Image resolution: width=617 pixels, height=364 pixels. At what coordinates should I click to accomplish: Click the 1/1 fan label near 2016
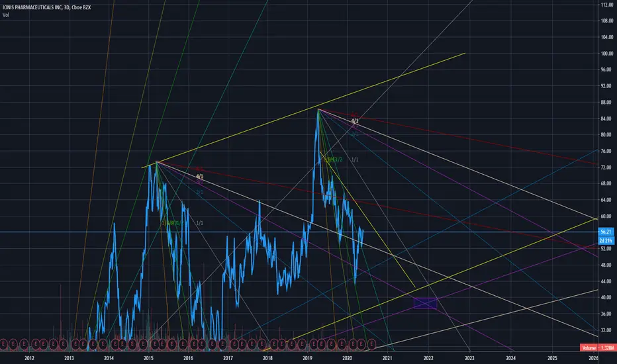(x=199, y=223)
